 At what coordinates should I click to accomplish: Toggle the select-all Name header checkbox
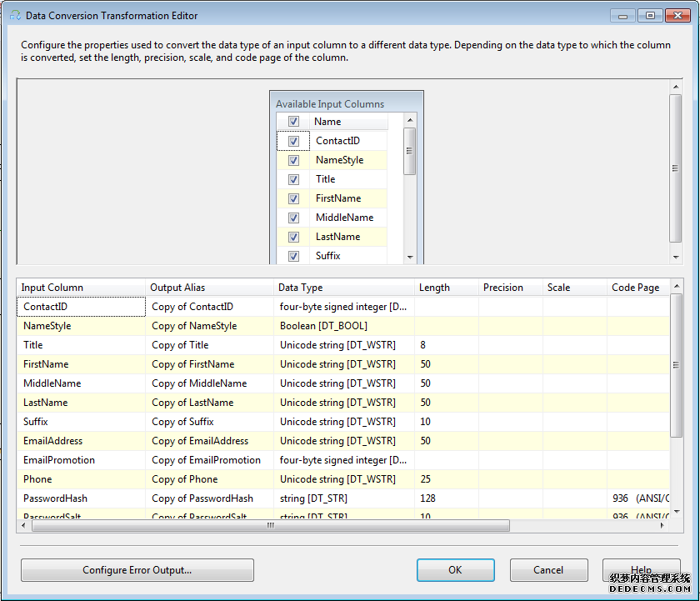point(293,122)
